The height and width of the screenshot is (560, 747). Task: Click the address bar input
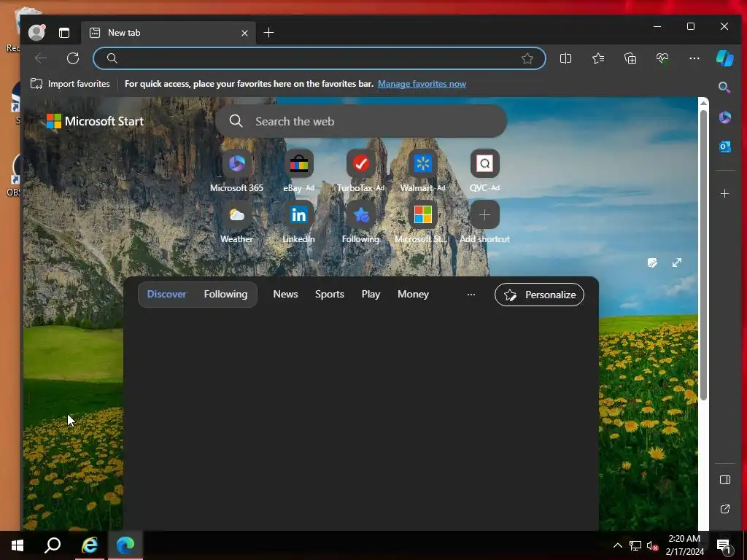click(320, 58)
